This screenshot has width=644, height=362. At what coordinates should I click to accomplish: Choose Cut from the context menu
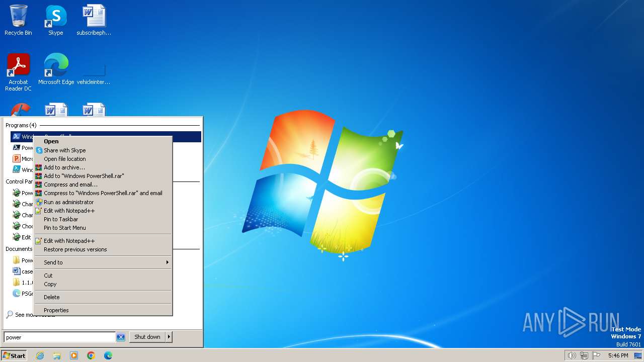tap(103, 276)
